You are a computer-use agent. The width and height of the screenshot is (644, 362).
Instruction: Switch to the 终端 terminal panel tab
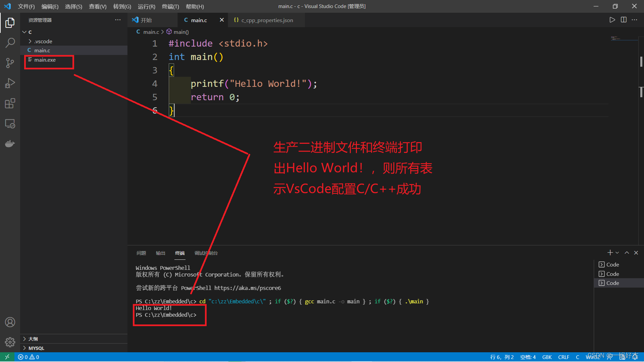click(x=180, y=253)
